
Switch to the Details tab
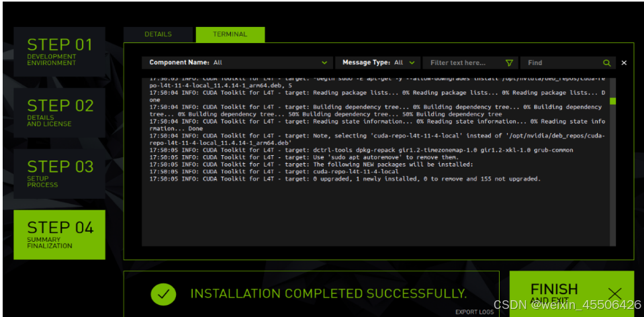coord(158,34)
